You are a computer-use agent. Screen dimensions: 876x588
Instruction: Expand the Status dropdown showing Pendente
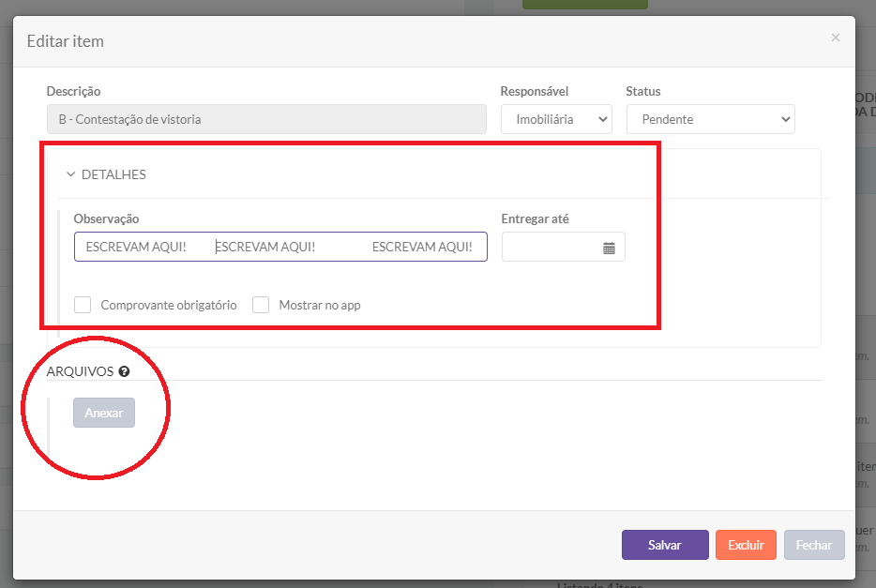(710, 119)
